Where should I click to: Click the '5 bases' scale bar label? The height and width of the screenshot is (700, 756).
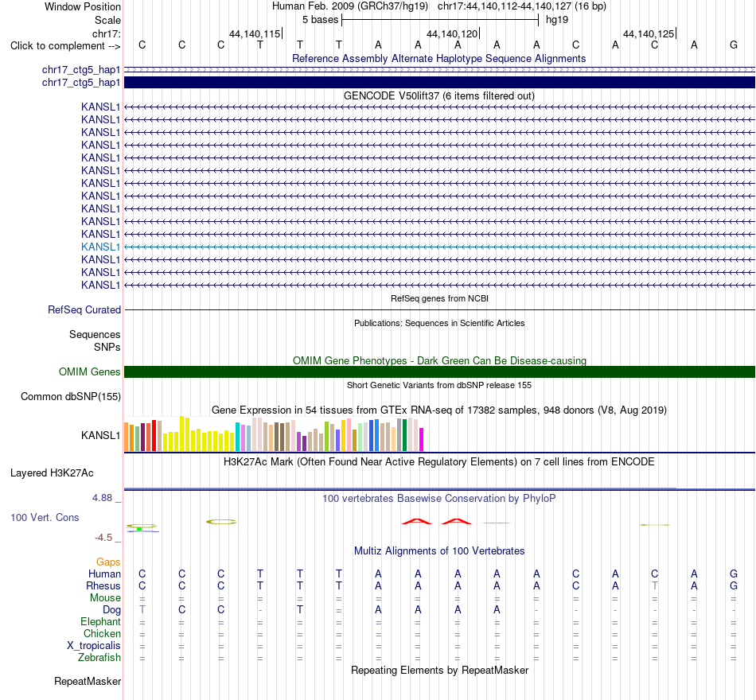(x=321, y=20)
